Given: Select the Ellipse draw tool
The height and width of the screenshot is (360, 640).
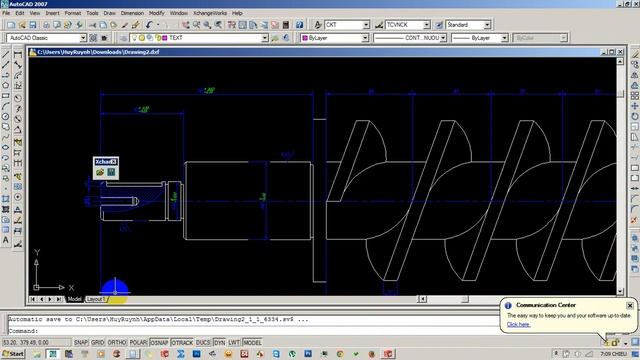Looking at the screenshot, I should [x=6, y=148].
